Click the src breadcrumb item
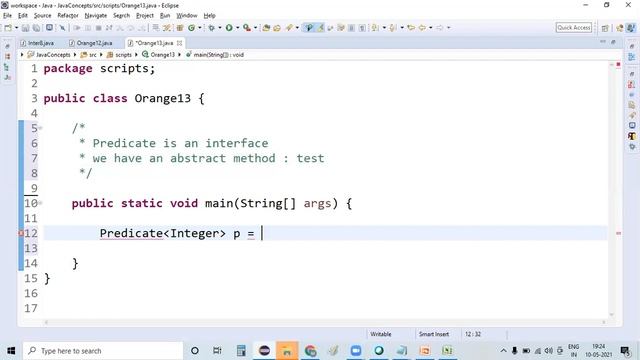This screenshot has height=360, width=640. click(89, 54)
